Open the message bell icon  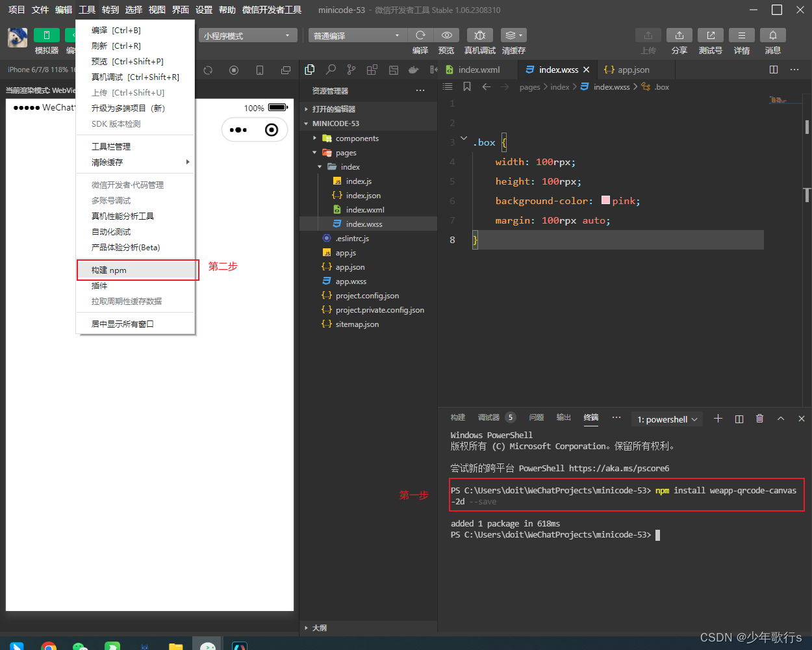[x=773, y=35]
